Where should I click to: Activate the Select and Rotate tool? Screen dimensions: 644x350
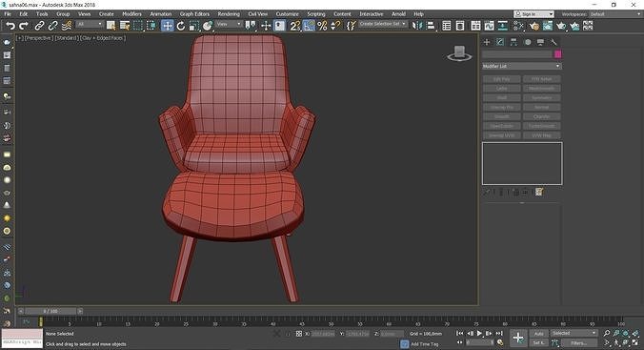[181, 26]
